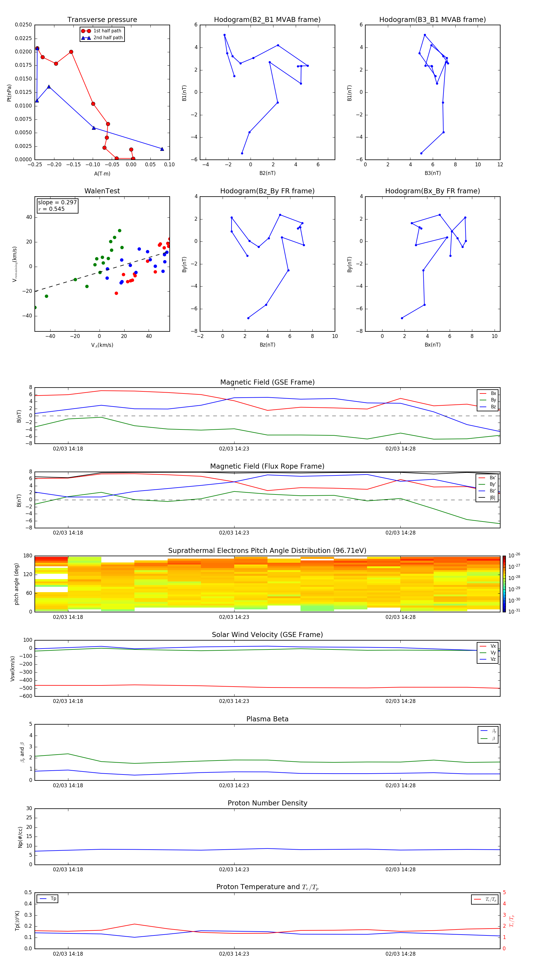Click the 'slope = 0.297' annotation
This screenshot has height=980, width=535.
(57, 203)
